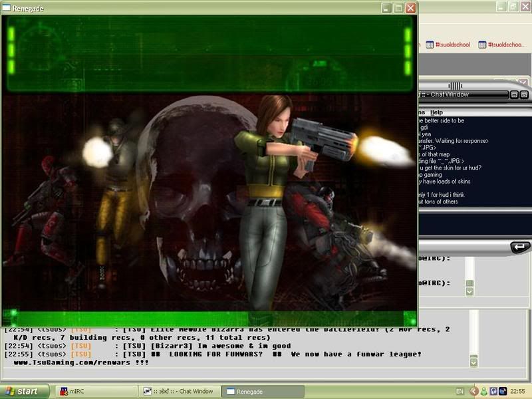Viewport: 532px width, 399px height.
Task: Expand hidden system tray icons
Action: [x=474, y=392]
